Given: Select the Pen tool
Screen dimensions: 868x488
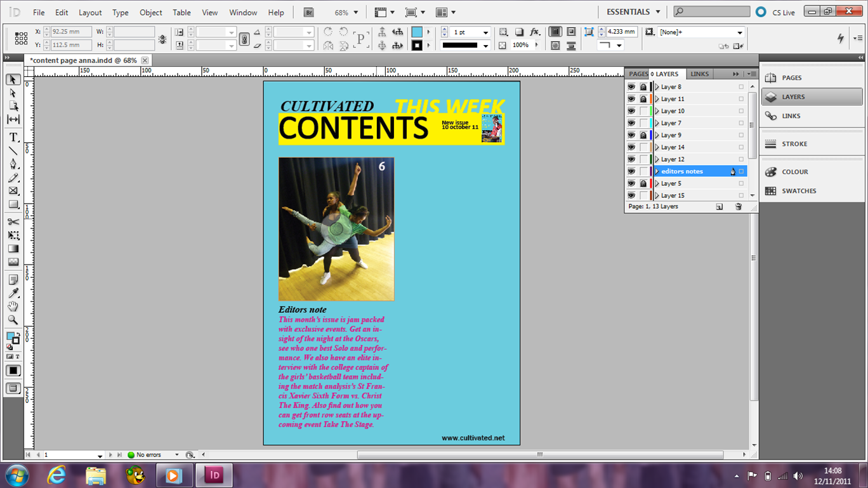Looking at the screenshot, I should [13, 164].
